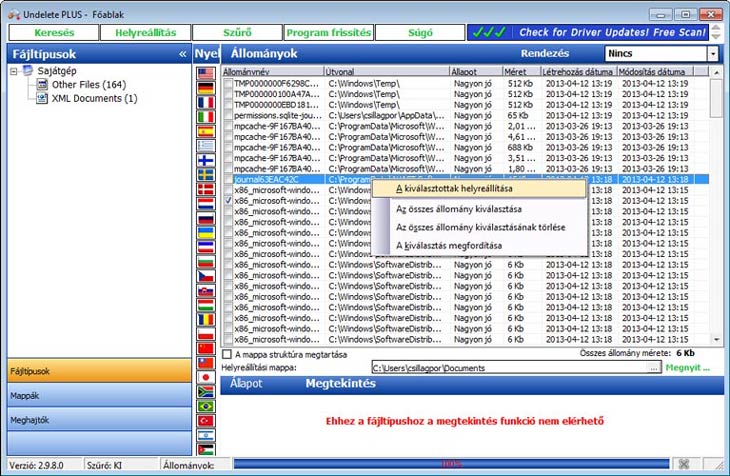Choose 'A kiválasztás megfordítása' entry
Screen dimensions: 730x476
tap(479, 245)
